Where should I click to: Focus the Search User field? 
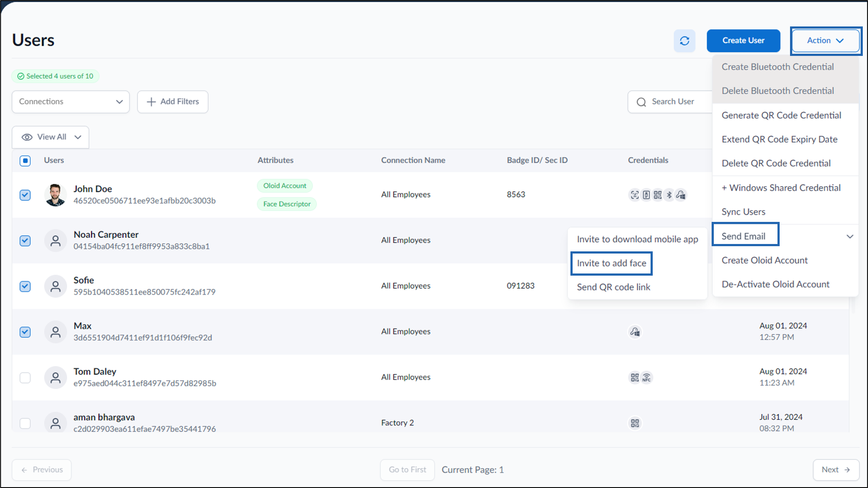coord(670,102)
